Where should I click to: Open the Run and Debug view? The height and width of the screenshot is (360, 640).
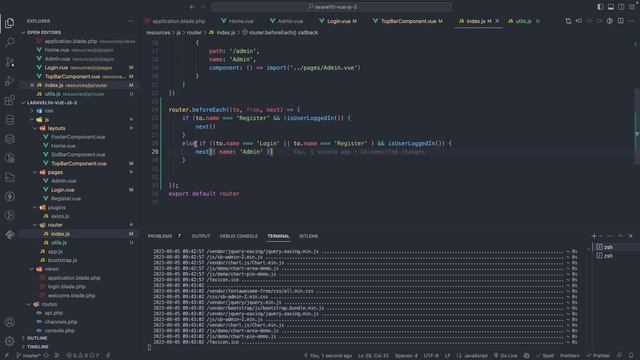coord(9,81)
